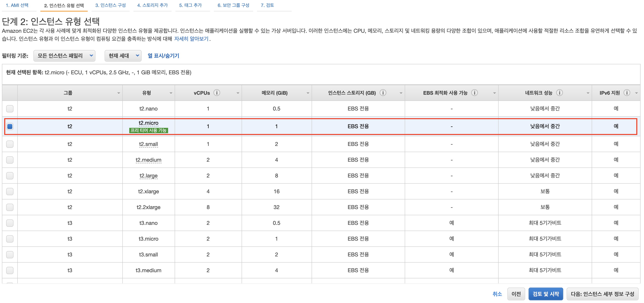Open 모든 인스턴스 패밀리 filter dropdown
Viewport: 644px width, 303px height.
click(x=64, y=56)
